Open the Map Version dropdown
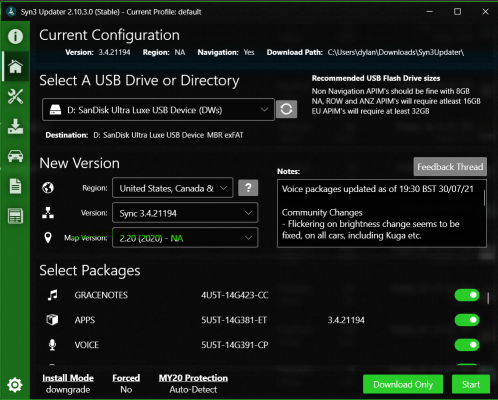 tap(185, 238)
